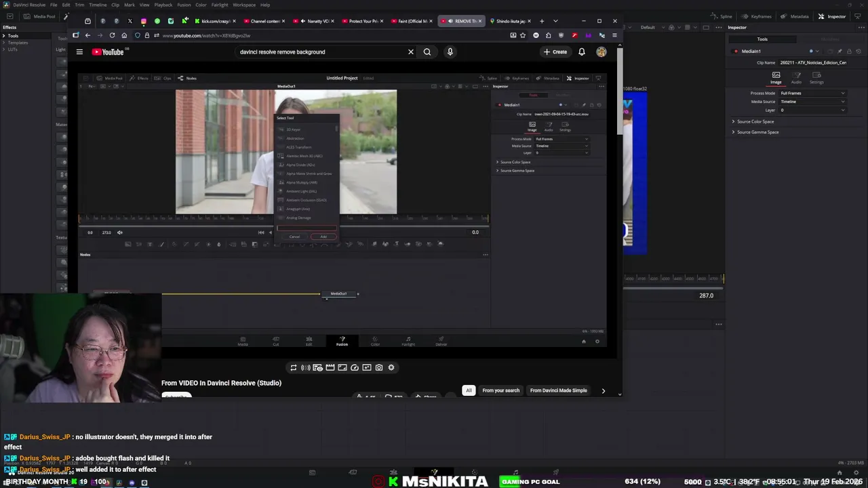Open the Keyframes panel in Resolve
The height and width of the screenshot is (488, 868).
point(757,16)
